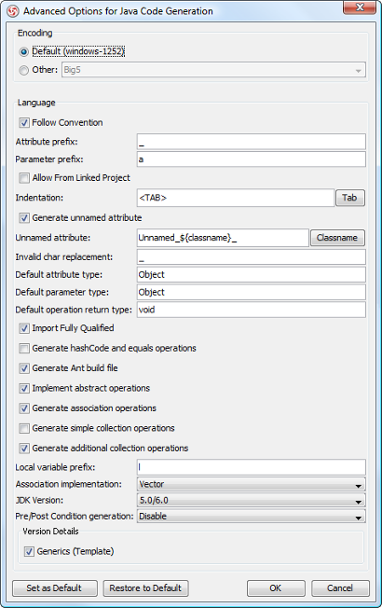Click the Default attribute type field

[x=251, y=275]
